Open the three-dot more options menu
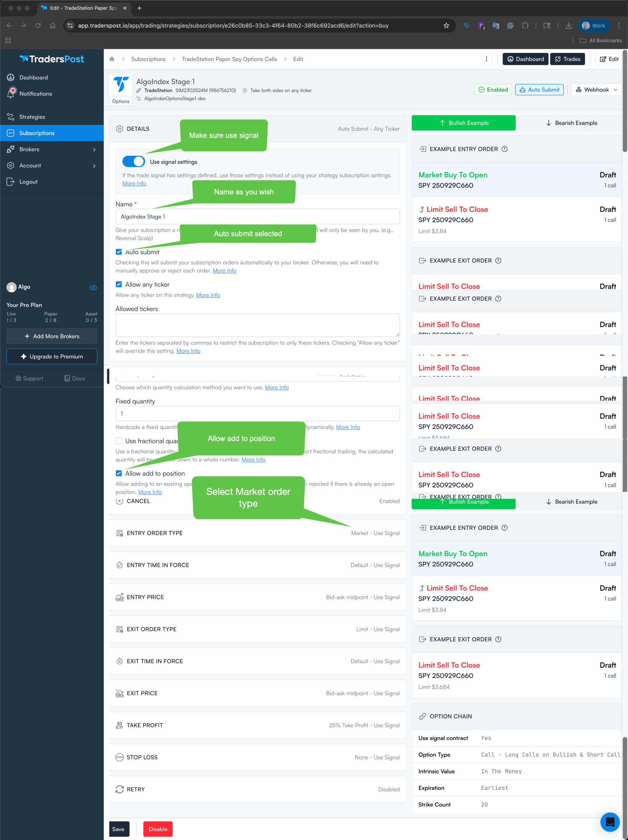The height and width of the screenshot is (840, 628). point(486,59)
